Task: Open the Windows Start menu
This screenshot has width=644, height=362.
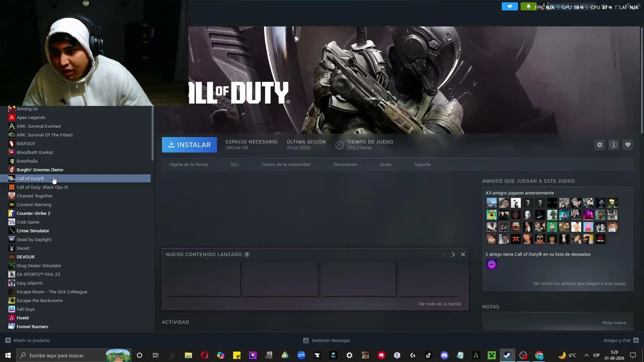Action: point(9,355)
